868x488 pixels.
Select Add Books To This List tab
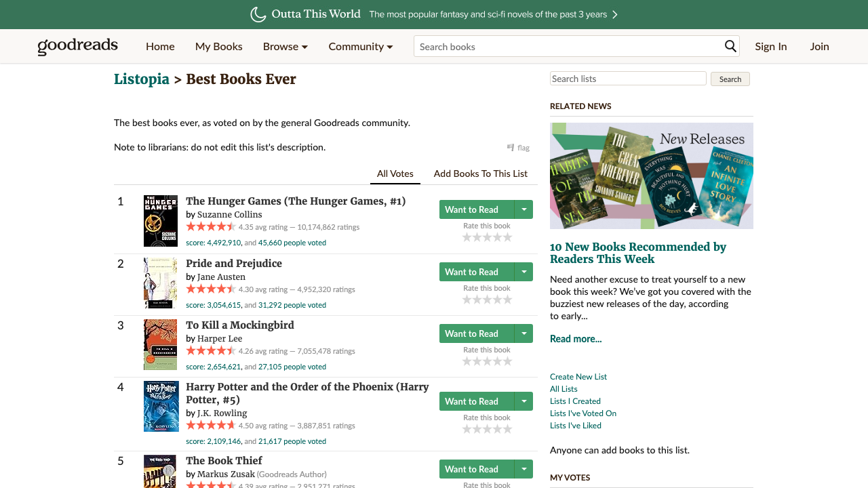(481, 174)
